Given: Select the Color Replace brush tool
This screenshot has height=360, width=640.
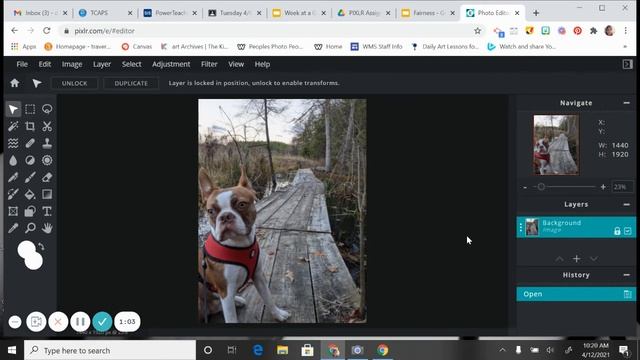Looking at the screenshot, I should (13, 194).
